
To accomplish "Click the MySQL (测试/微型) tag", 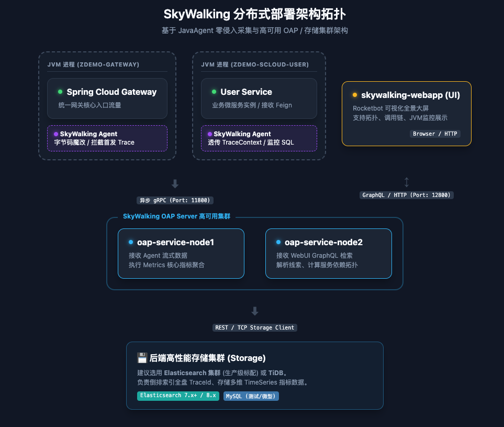I will coord(251,396).
